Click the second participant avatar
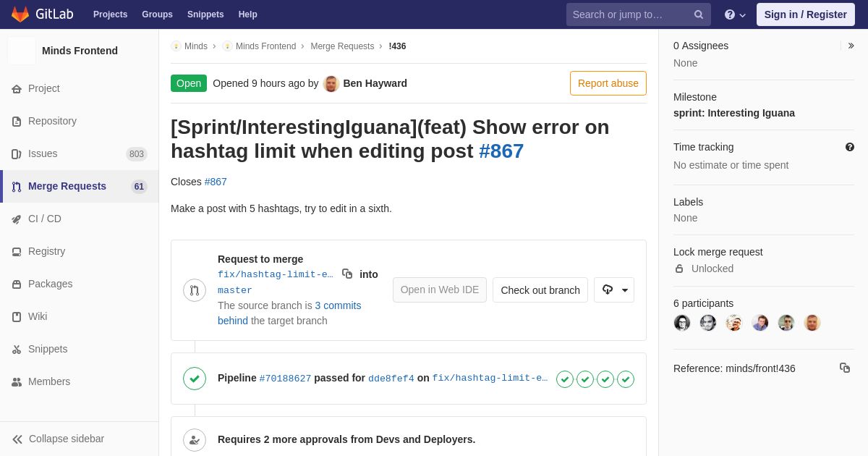Viewport: 868px width, 456px height. coord(708,323)
